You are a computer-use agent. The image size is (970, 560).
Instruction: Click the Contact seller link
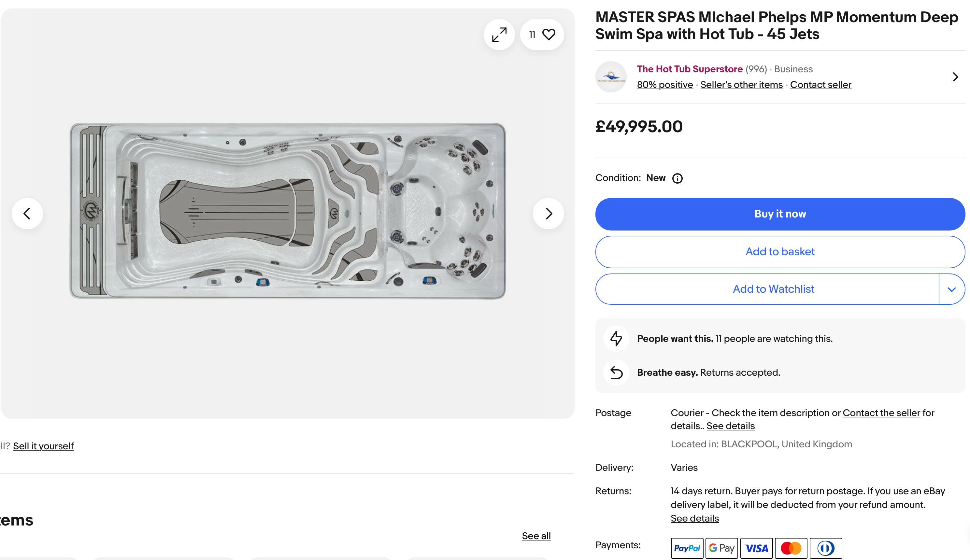coord(820,85)
